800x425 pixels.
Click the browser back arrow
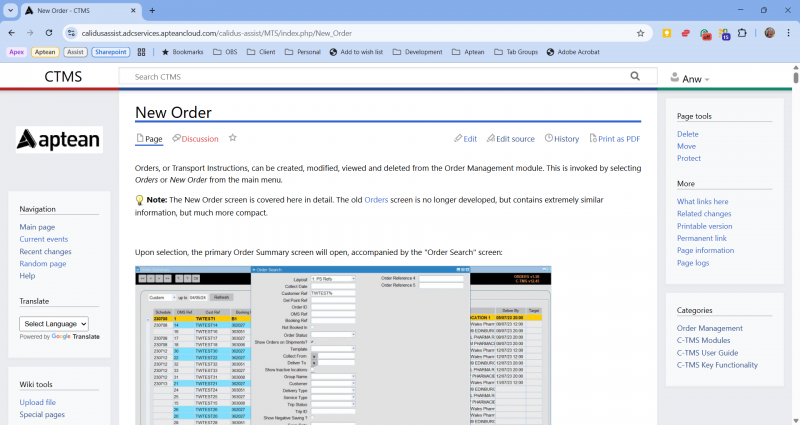coord(12,33)
